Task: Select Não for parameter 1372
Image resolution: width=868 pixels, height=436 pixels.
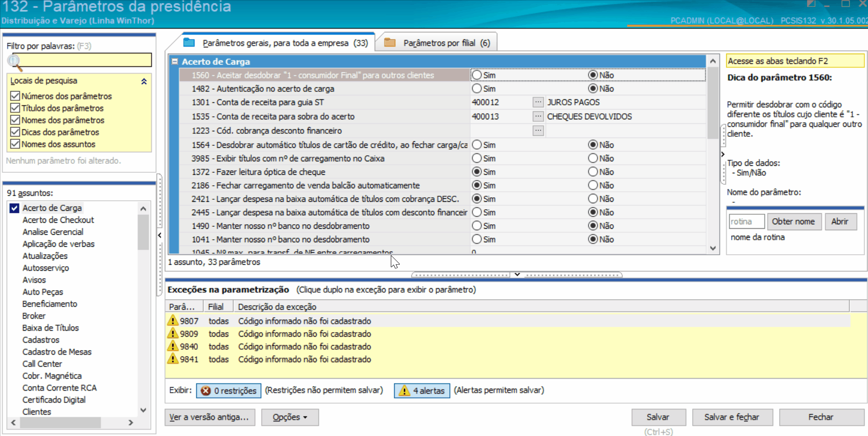Action: pos(593,172)
